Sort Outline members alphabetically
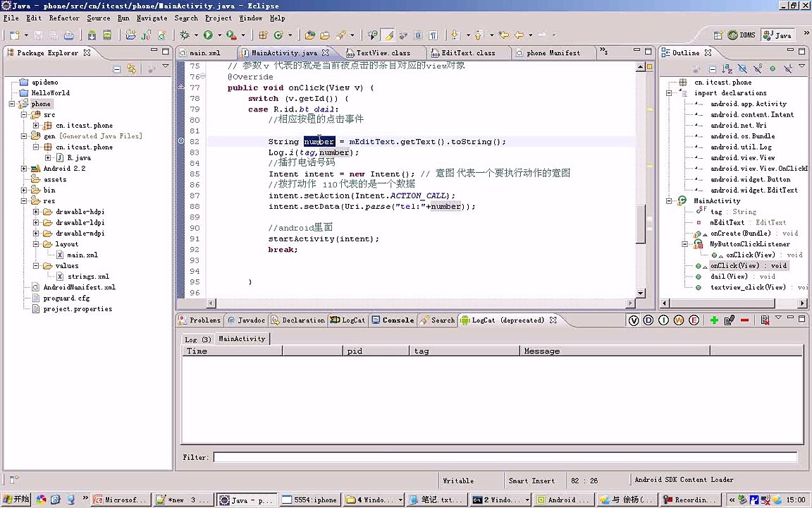812x508 pixels. [727, 68]
